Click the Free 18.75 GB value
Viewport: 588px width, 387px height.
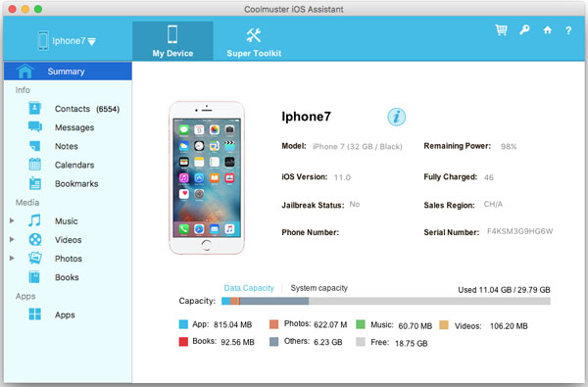[411, 344]
